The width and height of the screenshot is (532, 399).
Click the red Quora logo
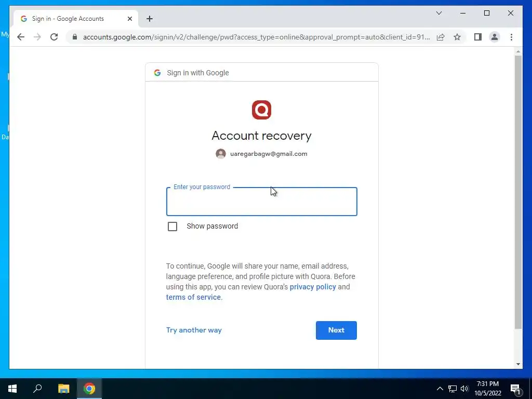click(x=262, y=110)
